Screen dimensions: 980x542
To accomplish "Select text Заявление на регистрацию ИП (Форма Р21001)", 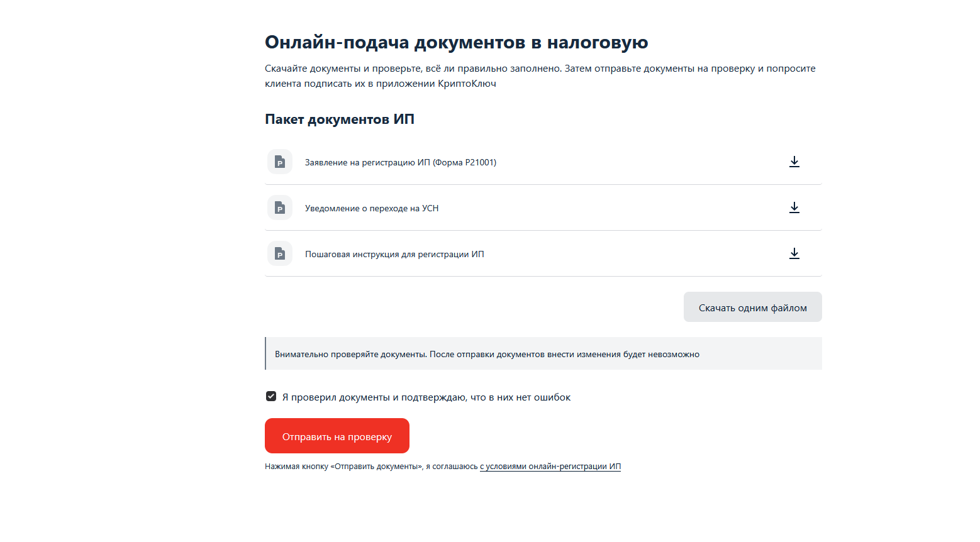I will (401, 162).
